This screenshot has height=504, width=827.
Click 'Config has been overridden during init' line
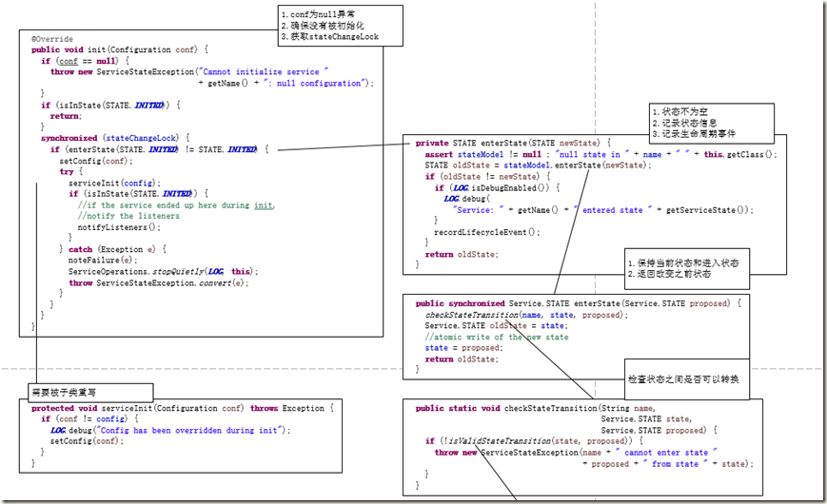tap(170, 430)
